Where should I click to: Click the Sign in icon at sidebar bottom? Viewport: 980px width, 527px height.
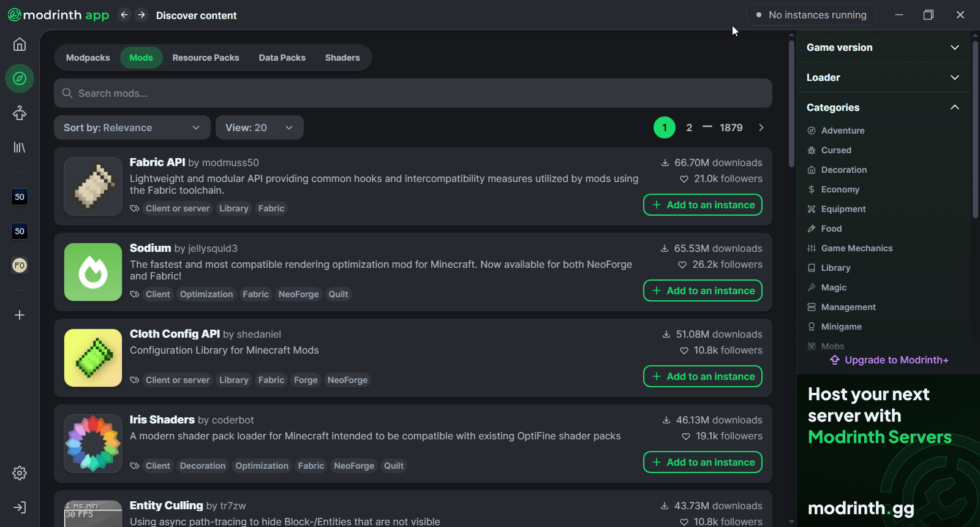(20, 507)
